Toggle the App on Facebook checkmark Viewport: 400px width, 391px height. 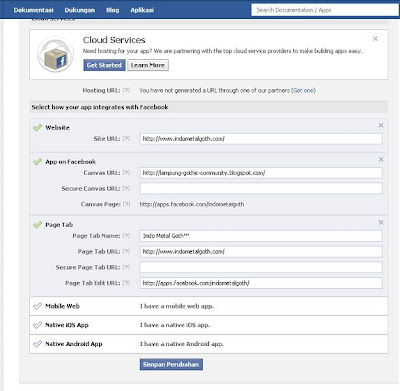[x=38, y=162]
